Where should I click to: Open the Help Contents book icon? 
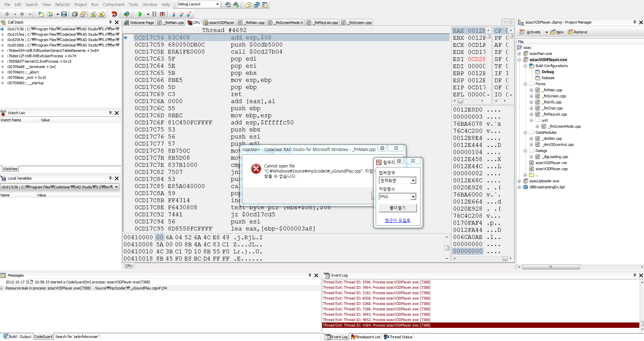[x=127, y=14]
